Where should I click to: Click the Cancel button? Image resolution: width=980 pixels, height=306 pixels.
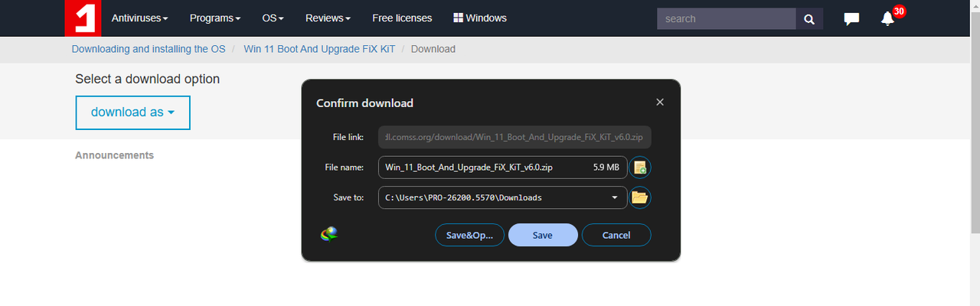[616, 235]
